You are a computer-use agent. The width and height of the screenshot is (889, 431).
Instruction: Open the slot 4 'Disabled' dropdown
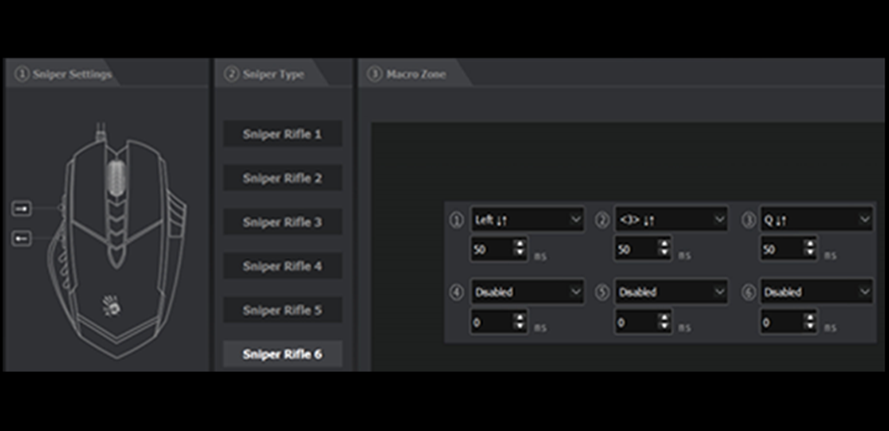pyautogui.click(x=527, y=292)
